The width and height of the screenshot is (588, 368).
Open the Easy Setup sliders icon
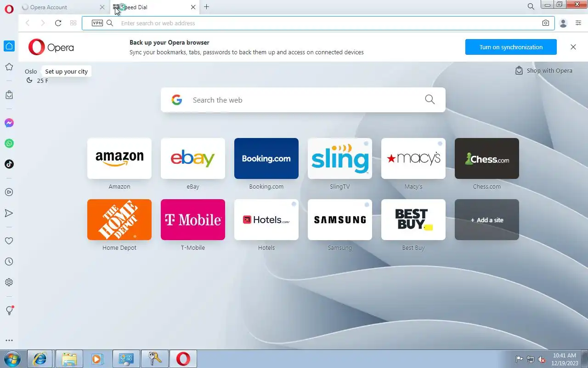(x=578, y=23)
